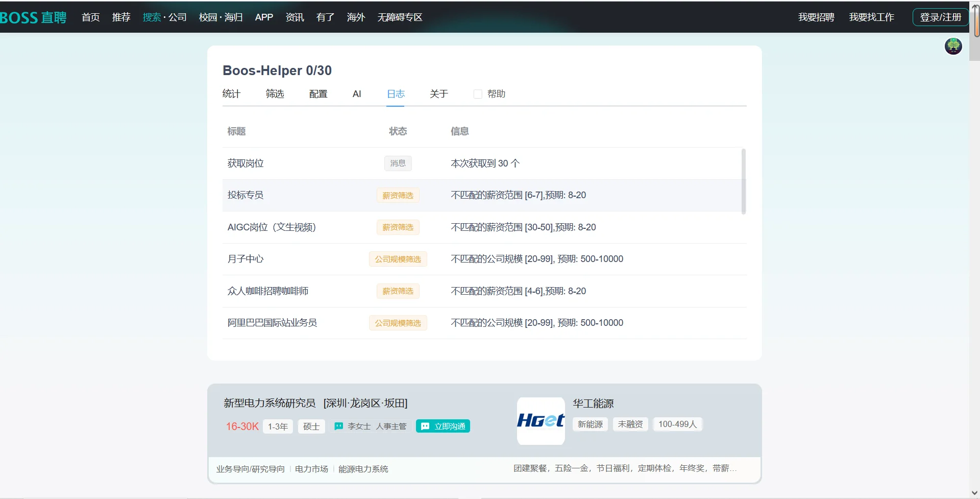980x499 pixels.
Task: Click the 未融资 funding tag
Action: tap(630, 424)
